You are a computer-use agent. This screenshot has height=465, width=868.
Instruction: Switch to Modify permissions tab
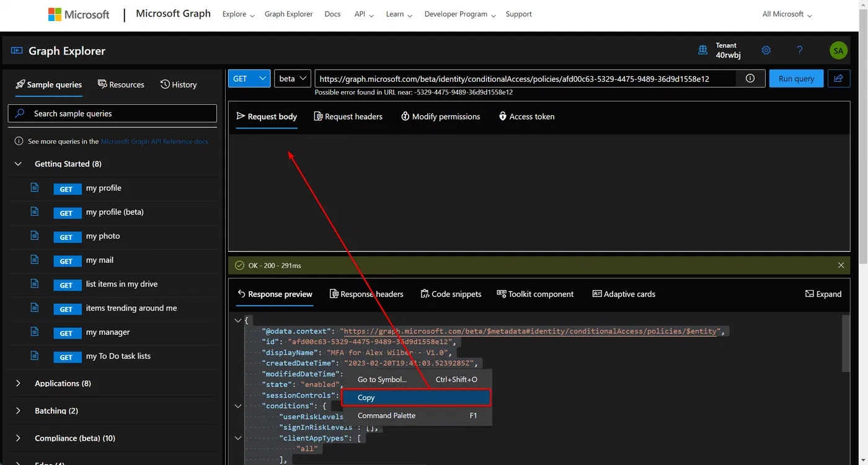[x=441, y=117]
